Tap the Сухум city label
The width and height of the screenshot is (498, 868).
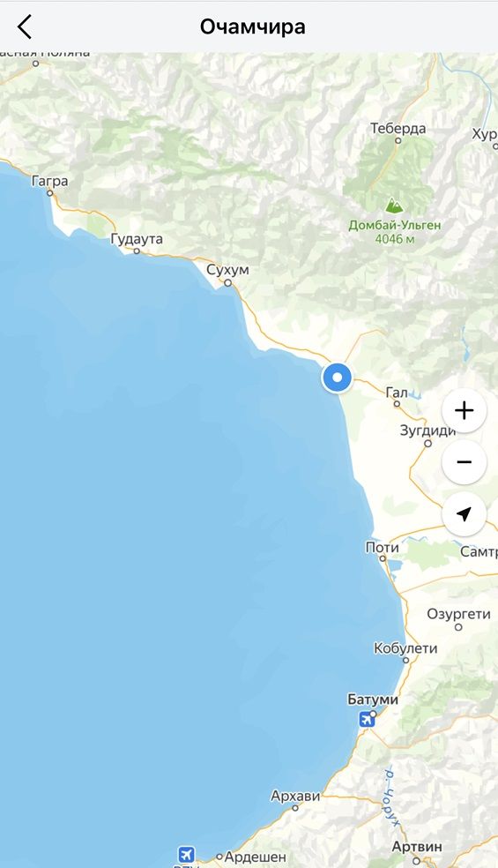[227, 270]
